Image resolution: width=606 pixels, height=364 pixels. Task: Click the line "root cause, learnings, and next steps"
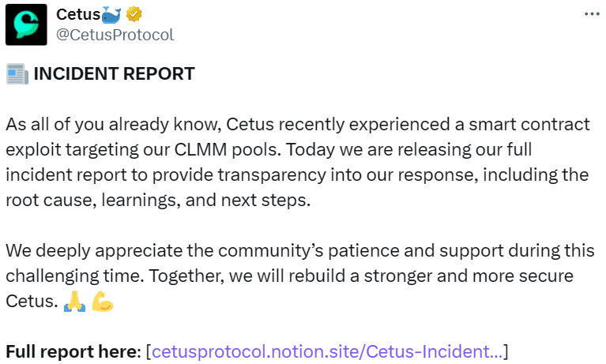click(158, 200)
